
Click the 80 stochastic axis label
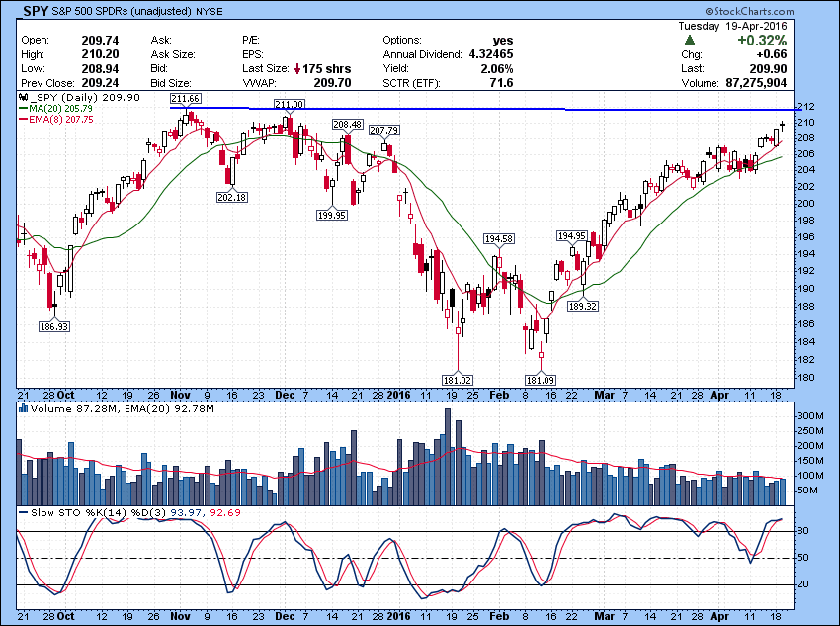click(803, 531)
